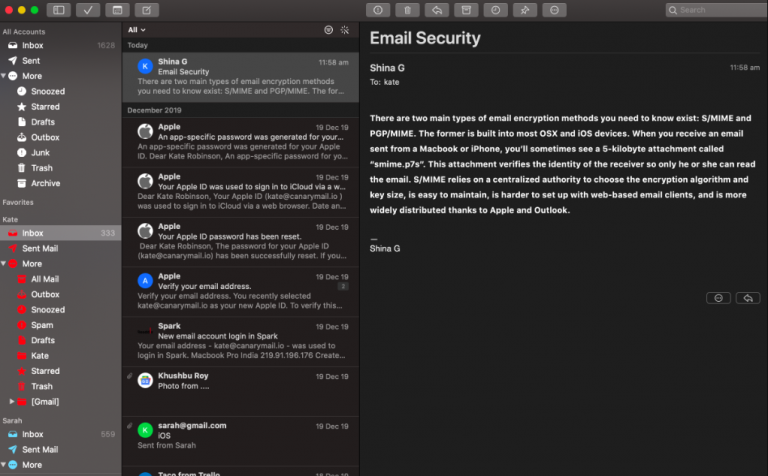768x476 pixels.
Task: Click the reply arrow in the top toolbar
Action: [436, 10]
